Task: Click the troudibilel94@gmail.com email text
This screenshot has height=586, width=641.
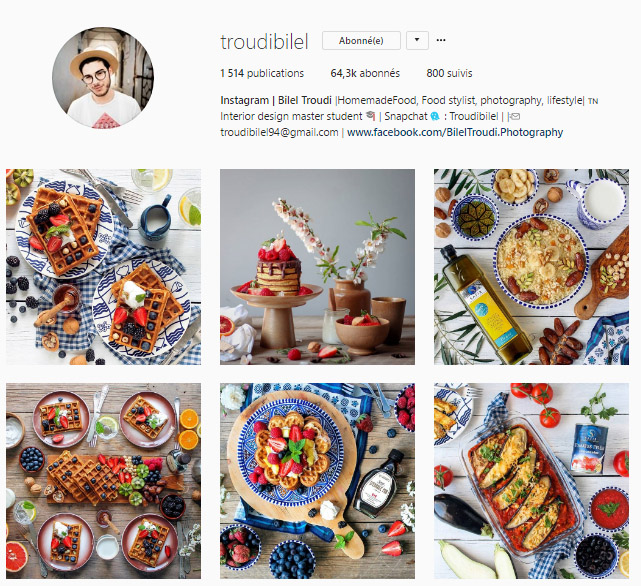Action: [x=279, y=132]
